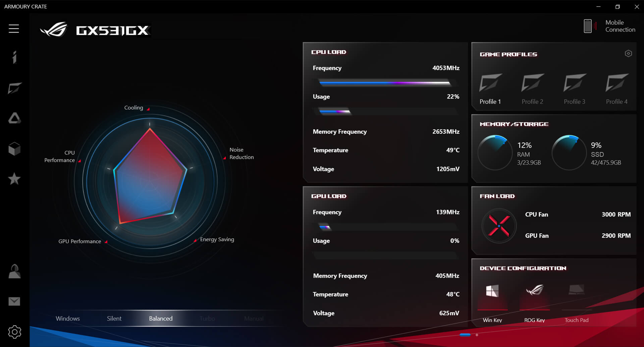This screenshot has height=347, width=644.
Task: Click the blue page indicator dot
Action: (x=465, y=335)
